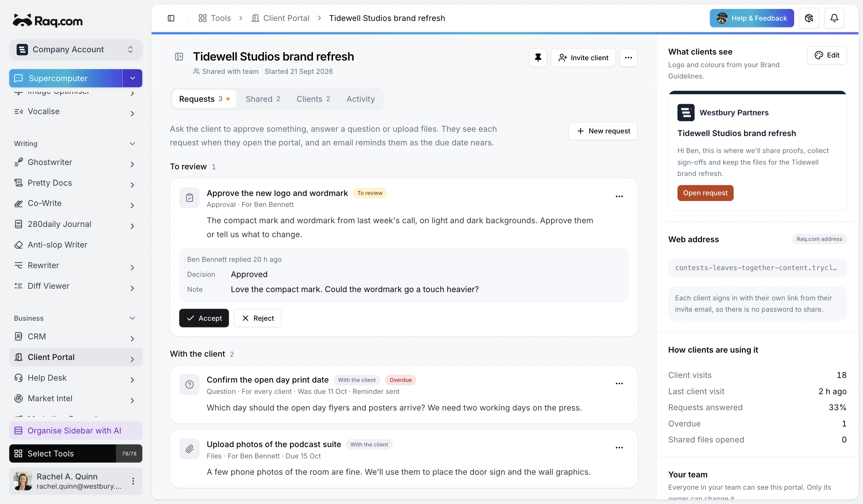
Task: Collapse the Writing section
Action: tap(132, 144)
